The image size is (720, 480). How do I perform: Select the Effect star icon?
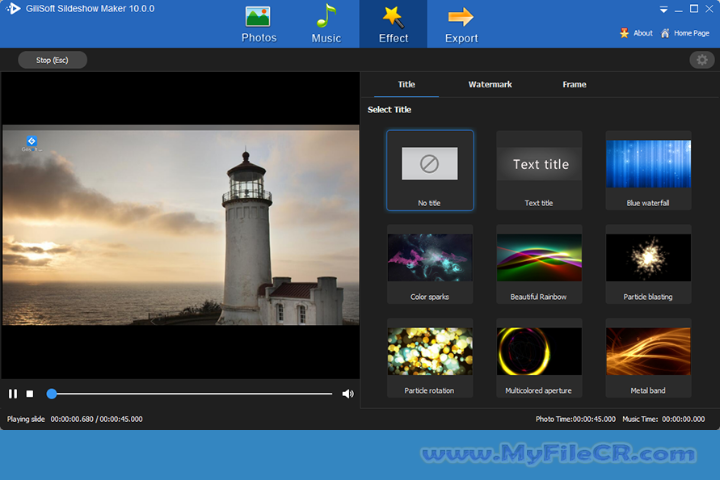393,17
